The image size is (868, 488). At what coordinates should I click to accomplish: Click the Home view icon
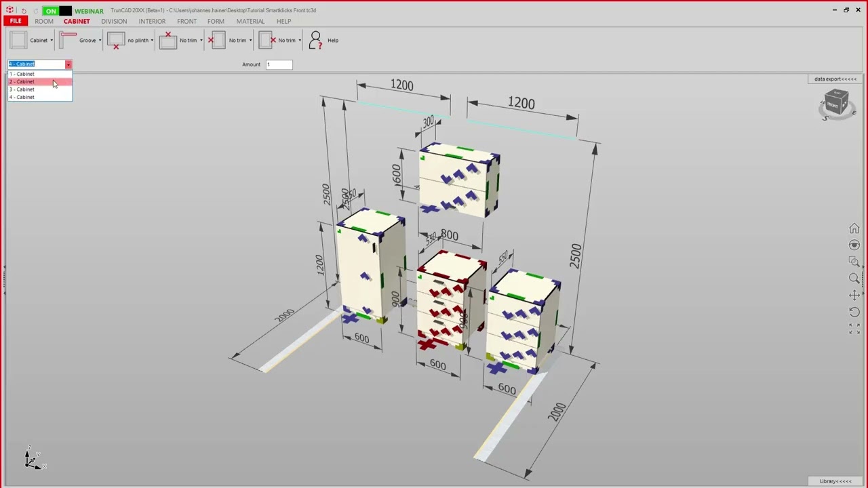[x=854, y=228]
